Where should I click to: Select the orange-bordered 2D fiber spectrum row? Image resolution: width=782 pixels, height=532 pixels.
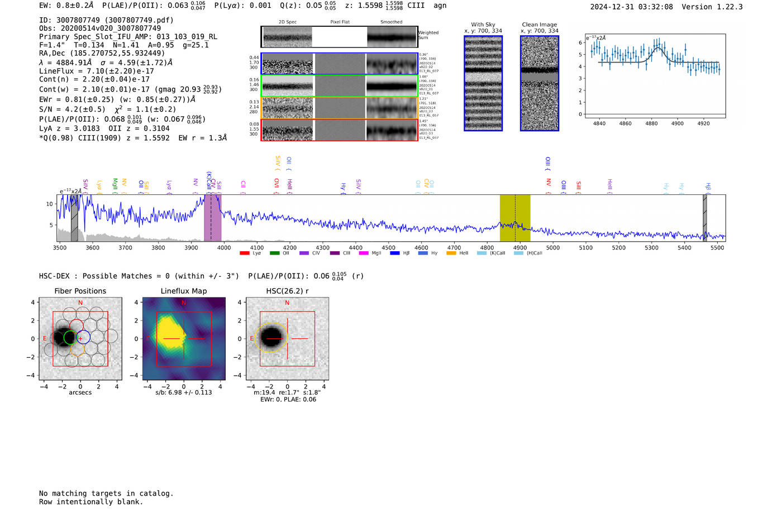340,108
